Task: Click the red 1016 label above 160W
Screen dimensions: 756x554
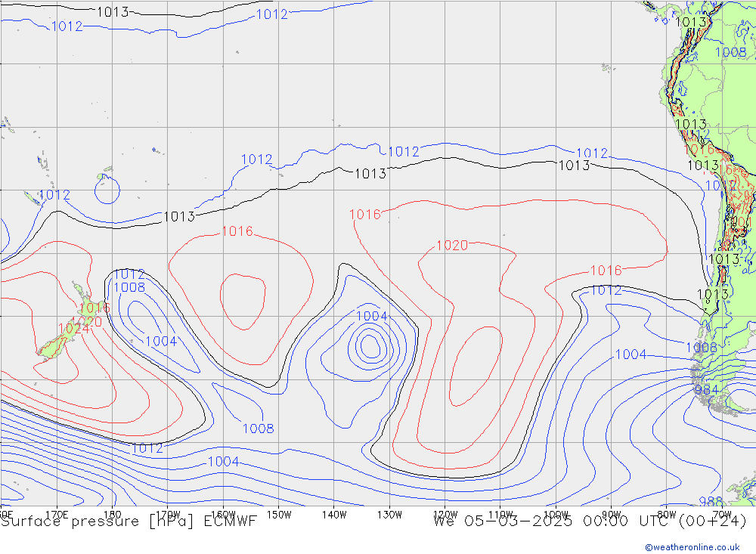Action: [x=237, y=231]
